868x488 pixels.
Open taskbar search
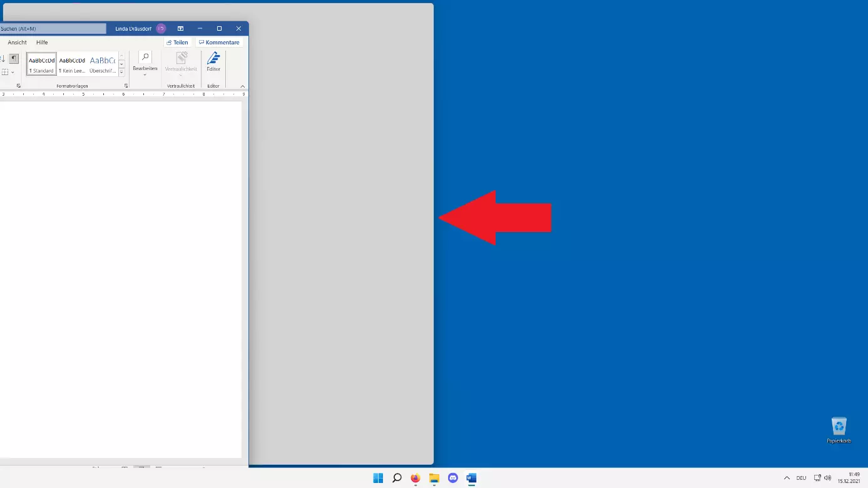point(397,478)
